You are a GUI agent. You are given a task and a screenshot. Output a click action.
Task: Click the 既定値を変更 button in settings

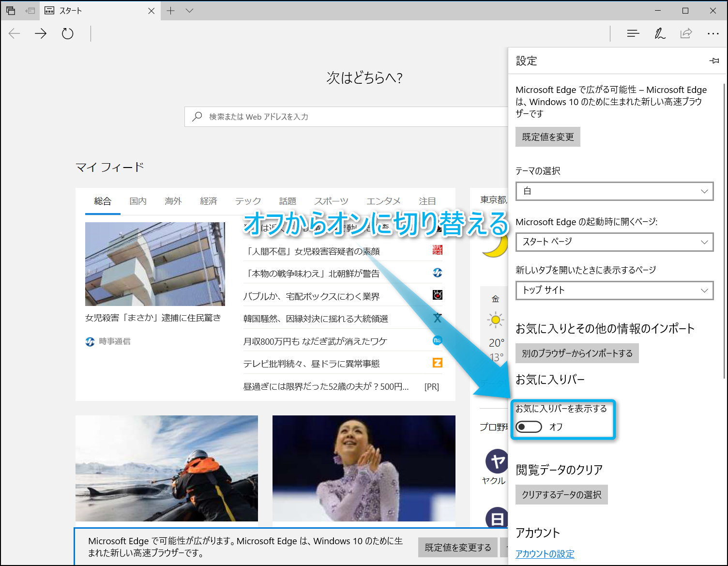coord(547,137)
